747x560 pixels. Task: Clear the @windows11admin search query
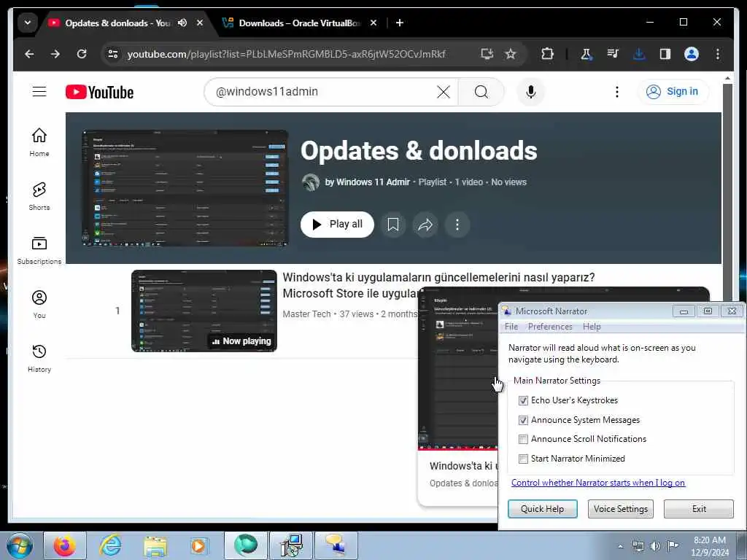(x=443, y=91)
